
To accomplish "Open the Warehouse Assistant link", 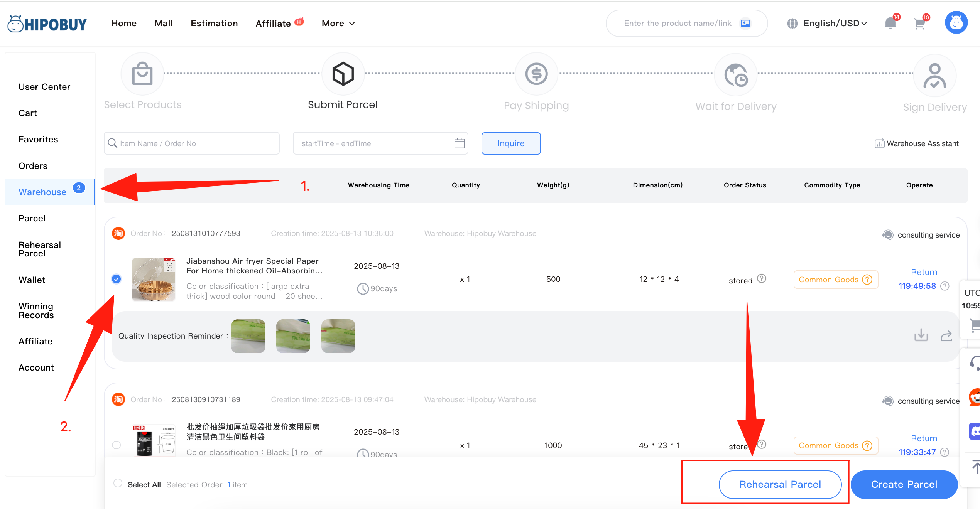I will coord(916,143).
